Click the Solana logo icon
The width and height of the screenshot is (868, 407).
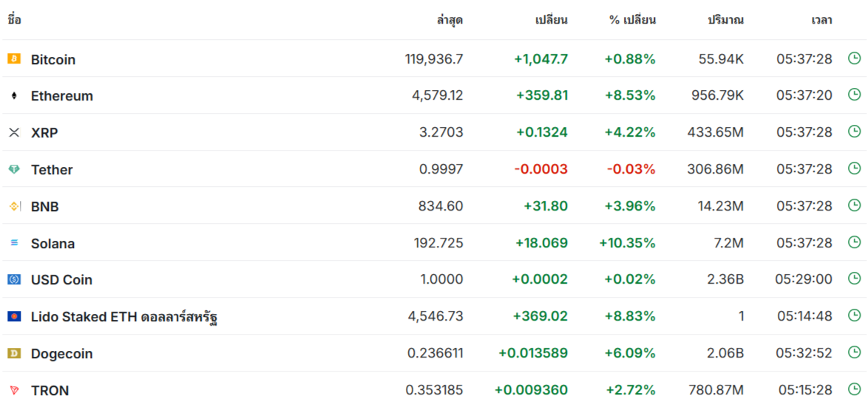tap(14, 243)
